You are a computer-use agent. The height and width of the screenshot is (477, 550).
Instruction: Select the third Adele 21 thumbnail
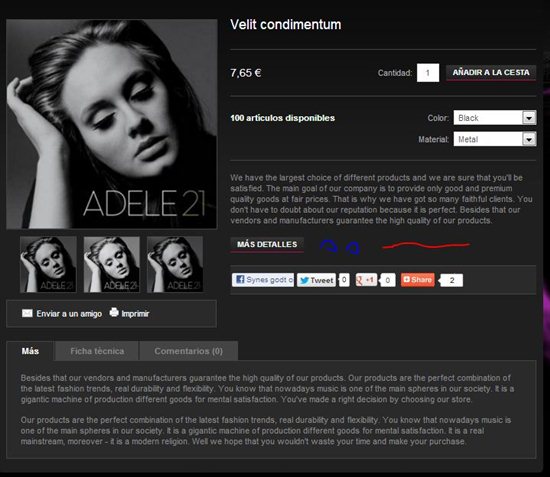click(175, 264)
